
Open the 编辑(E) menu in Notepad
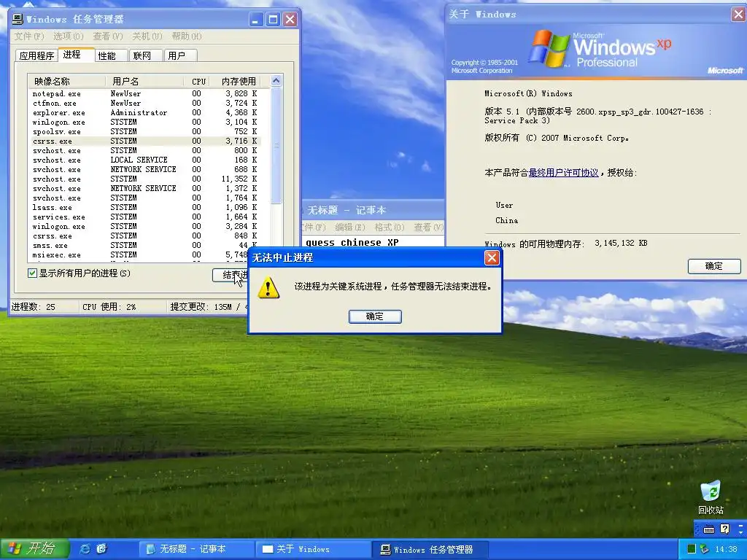tap(350, 227)
